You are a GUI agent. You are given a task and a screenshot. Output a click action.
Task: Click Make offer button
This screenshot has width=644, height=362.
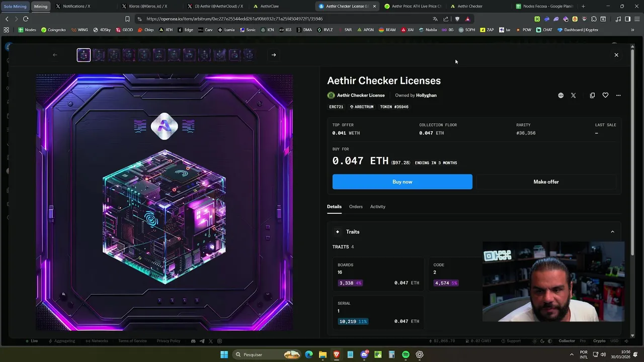pyautogui.click(x=546, y=182)
